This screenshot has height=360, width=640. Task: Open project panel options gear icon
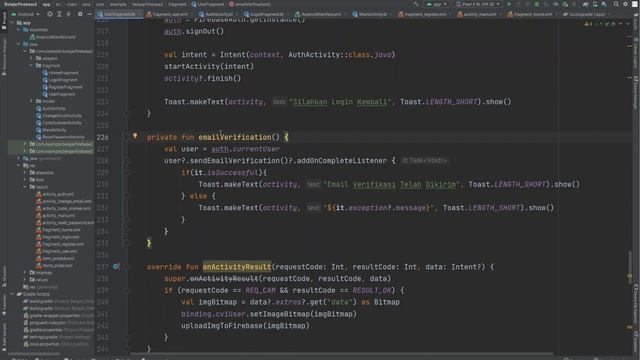[80, 14]
